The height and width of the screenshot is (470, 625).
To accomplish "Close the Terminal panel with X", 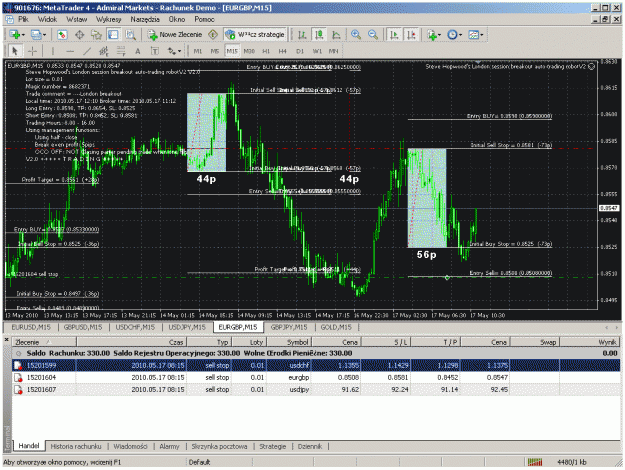I will (x=6, y=340).
